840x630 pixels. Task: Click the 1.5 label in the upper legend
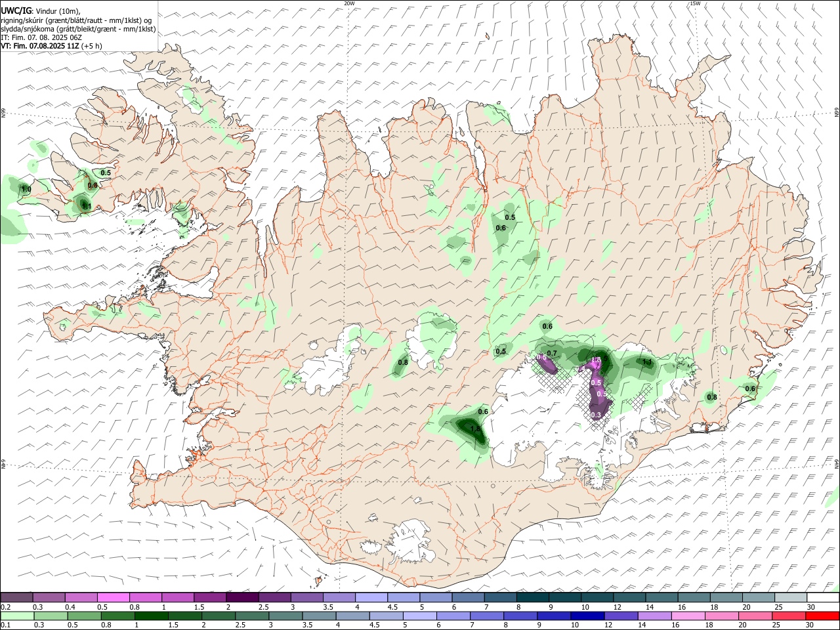[199, 607]
